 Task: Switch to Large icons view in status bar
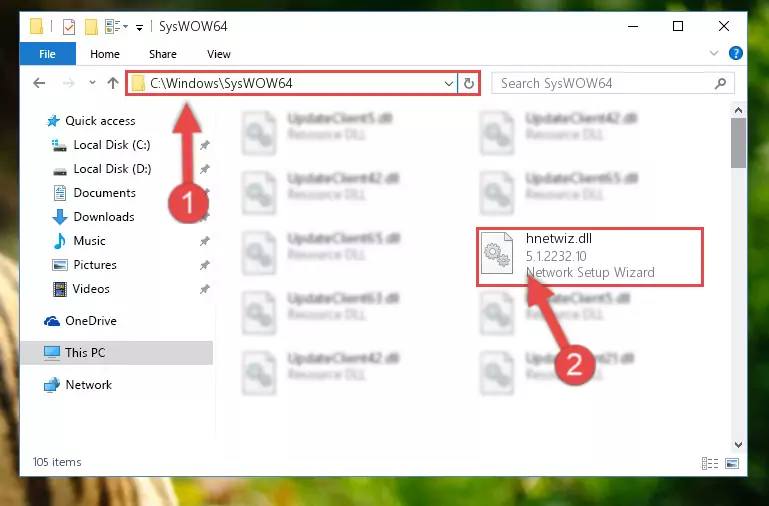732,463
